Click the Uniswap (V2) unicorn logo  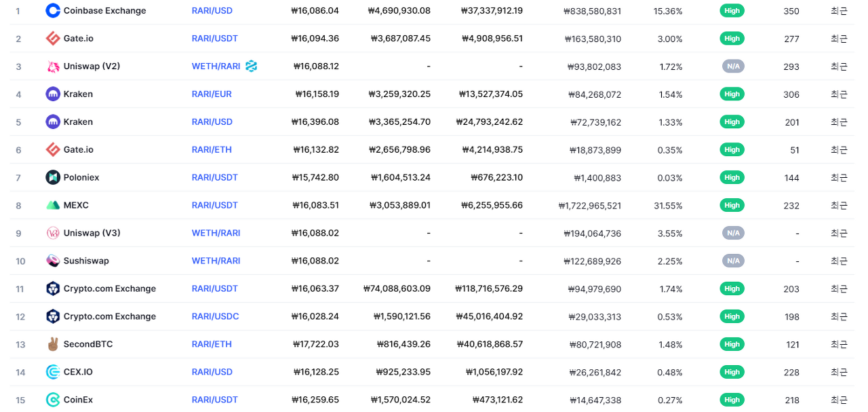53,67
